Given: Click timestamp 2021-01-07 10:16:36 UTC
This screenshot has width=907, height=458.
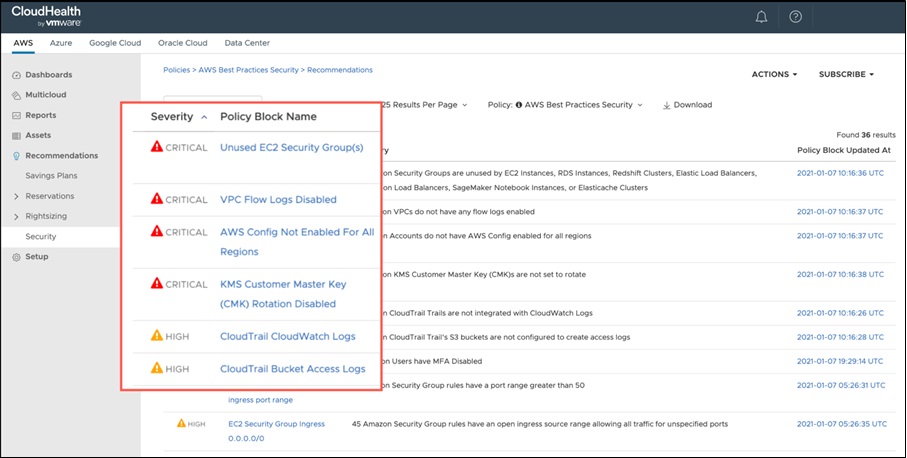Looking at the screenshot, I should click(840, 173).
